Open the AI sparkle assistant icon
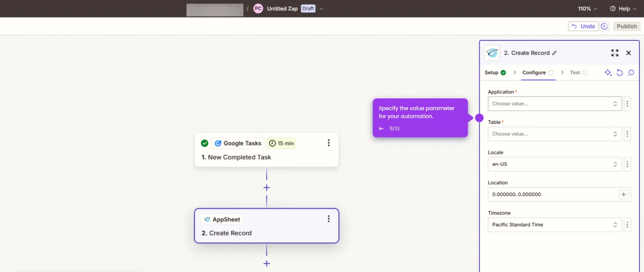 [608, 72]
